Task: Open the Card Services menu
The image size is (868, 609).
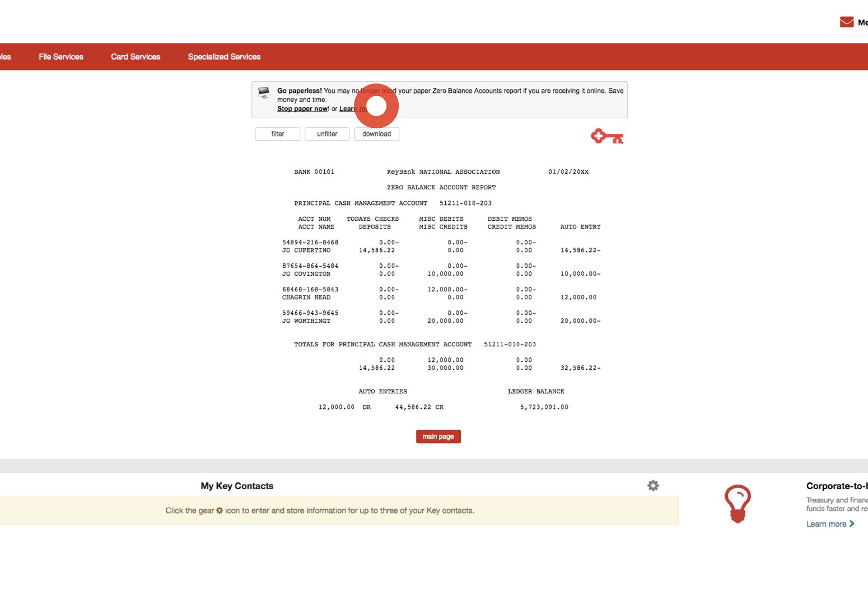Action: coord(136,57)
